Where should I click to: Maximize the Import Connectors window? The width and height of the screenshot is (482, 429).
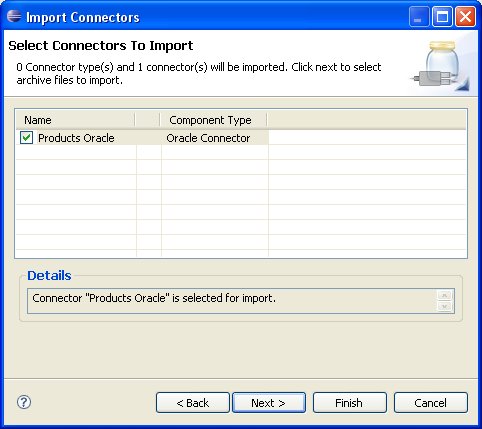pyautogui.click(x=442, y=17)
